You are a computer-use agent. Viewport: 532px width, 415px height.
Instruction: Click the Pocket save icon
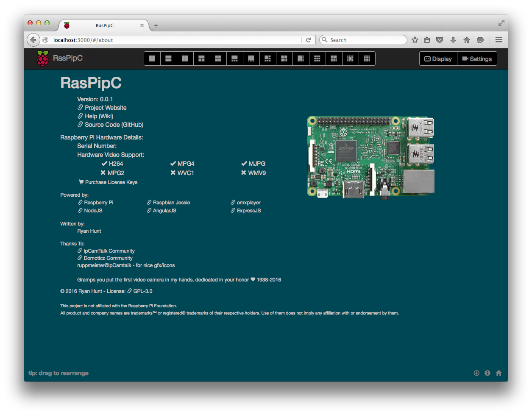tap(440, 40)
